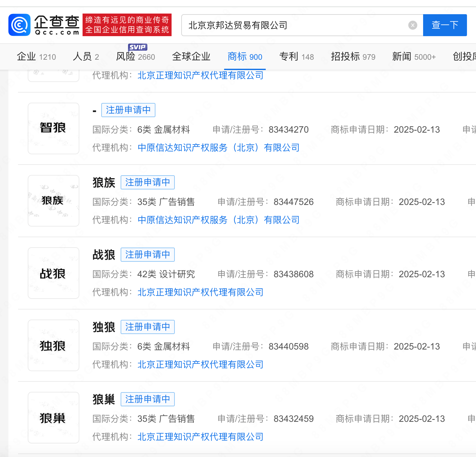This screenshot has width=476, height=457.
Task: Open the 企业 1210 tab
Action: coord(36,57)
